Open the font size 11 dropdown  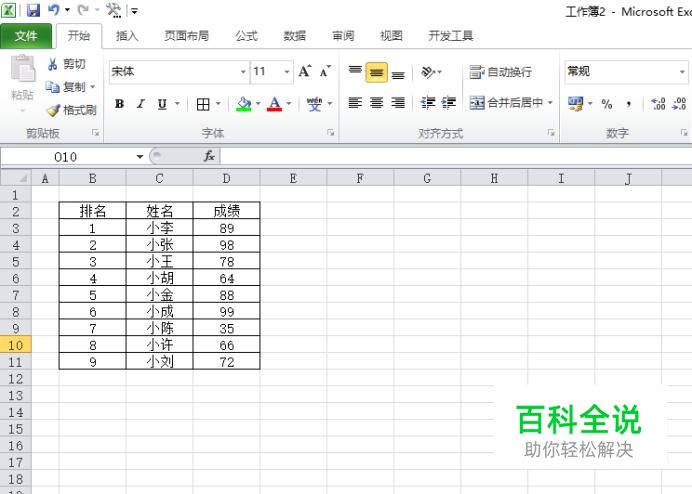click(287, 72)
